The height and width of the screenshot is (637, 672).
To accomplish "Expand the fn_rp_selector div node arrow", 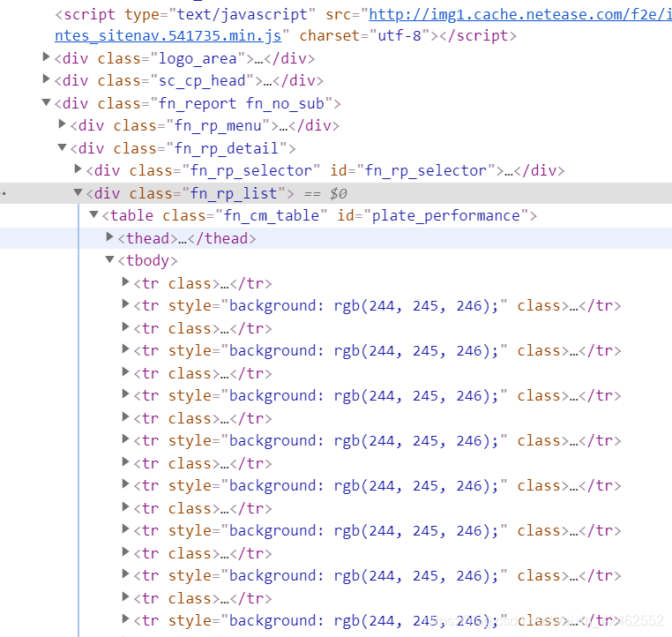I will pyautogui.click(x=78, y=169).
